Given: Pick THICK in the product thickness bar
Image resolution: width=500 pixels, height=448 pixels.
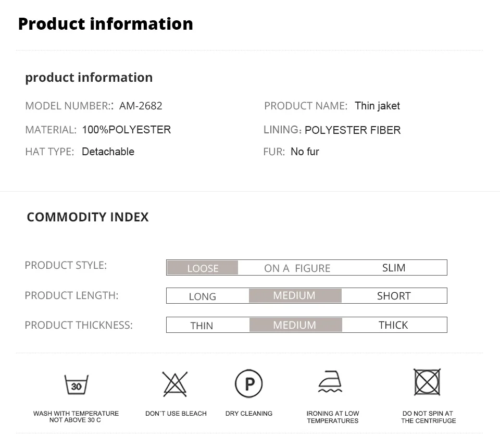Looking at the screenshot, I should [x=393, y=325].
